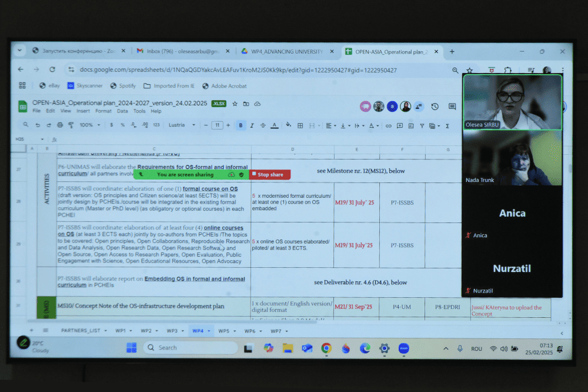Open the filter views dropdown
The width and height of the screenshot is (588, 392).
tap(435, 126)
